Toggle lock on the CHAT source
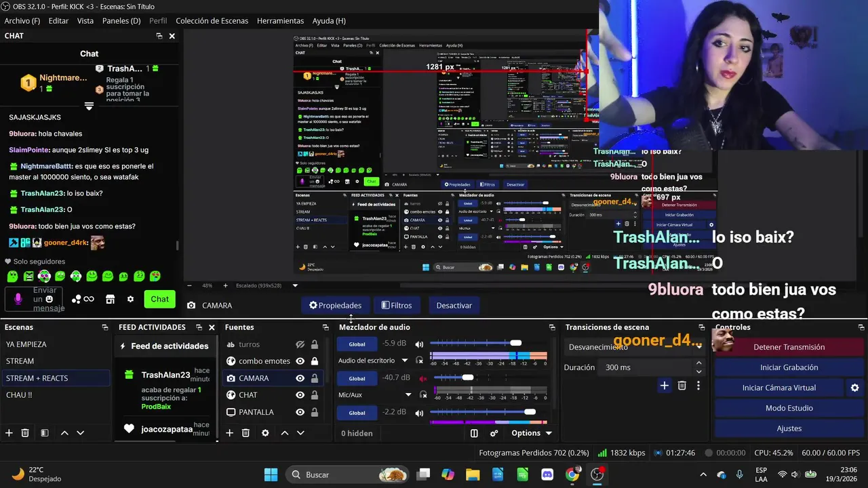This screenshot has height=488, width=868. (x=315, y=395)
